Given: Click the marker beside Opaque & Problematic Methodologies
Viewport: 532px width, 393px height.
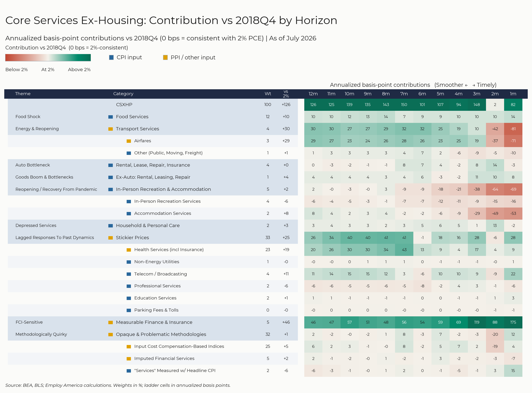Looking at the screenshot, I should (110, 334).
